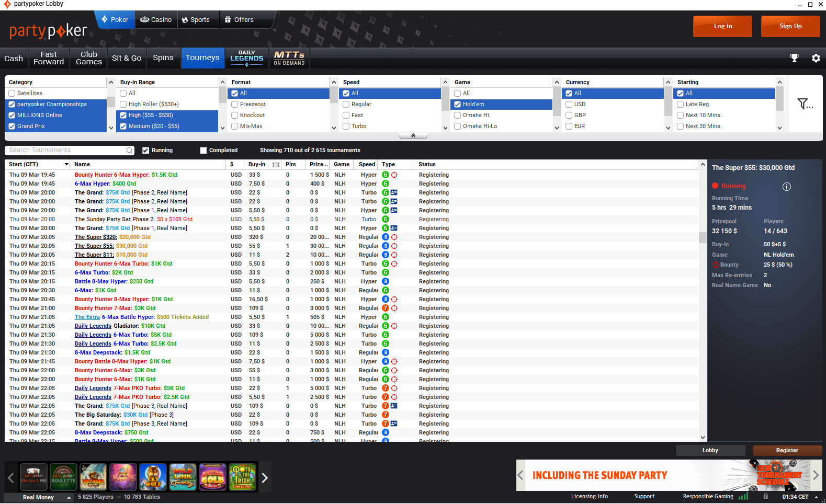The width and height of the screenshot is (826, 504).
Task: Click 6-max badge on 6-Max Hyper $400 row
Action: click(x=386, y=184)
